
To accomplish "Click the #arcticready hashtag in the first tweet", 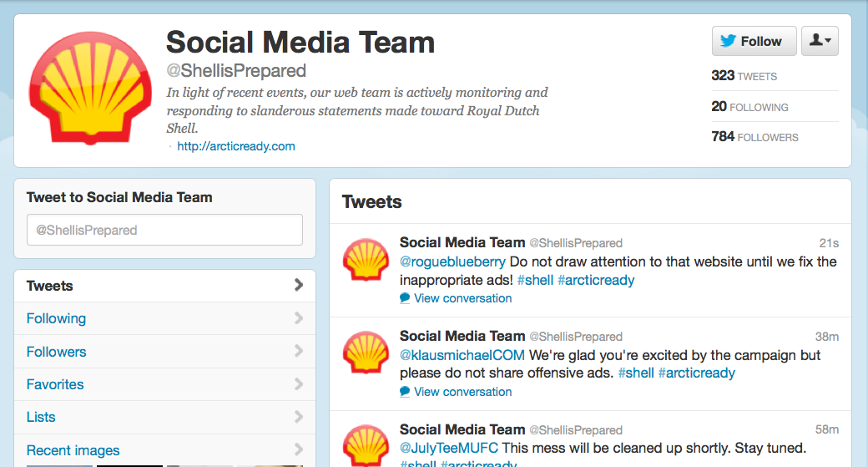I will [x=596, y=280].
